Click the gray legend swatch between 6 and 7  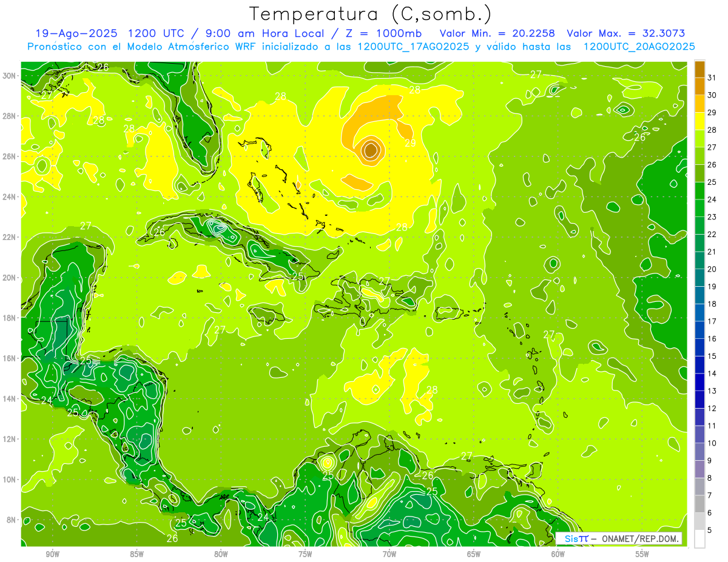point(700,504)
